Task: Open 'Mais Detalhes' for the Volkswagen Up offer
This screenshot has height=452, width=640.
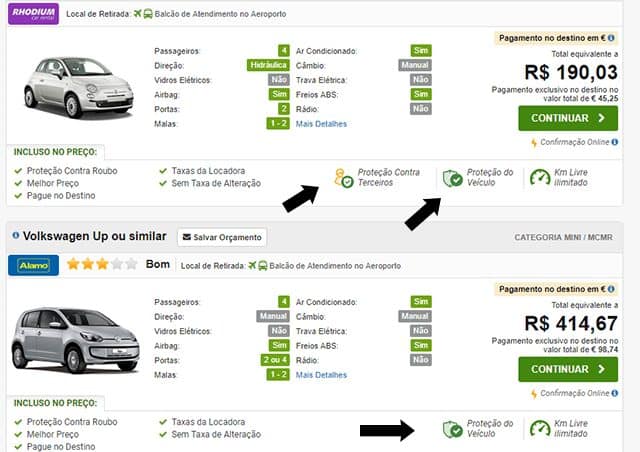Action: 321,375
